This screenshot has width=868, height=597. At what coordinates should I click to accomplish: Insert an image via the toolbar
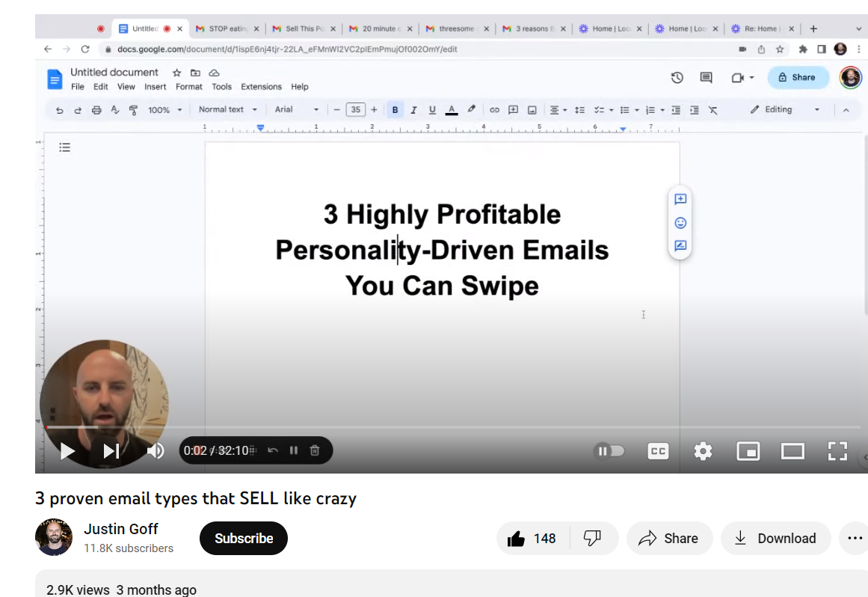coord(532,109)
